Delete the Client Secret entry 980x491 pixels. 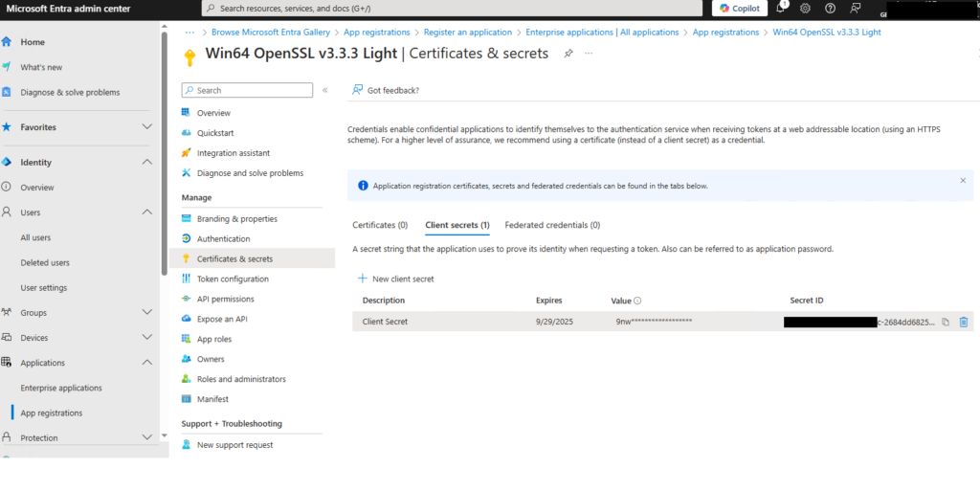point(963,322)
